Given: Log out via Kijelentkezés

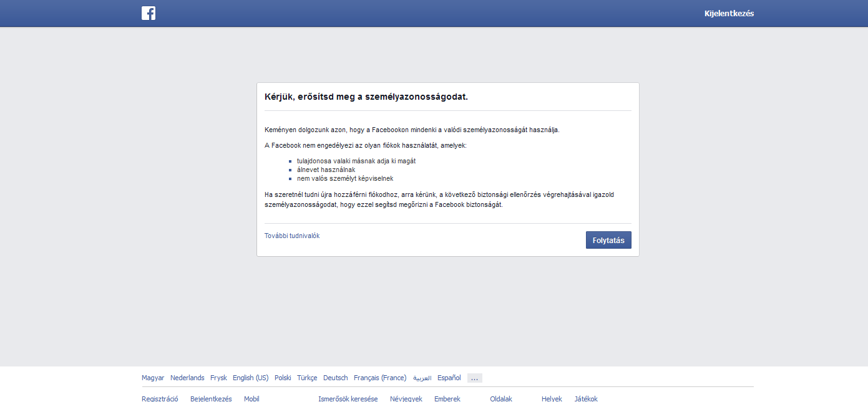Looking at the screenshot, I should coord(729,14).
